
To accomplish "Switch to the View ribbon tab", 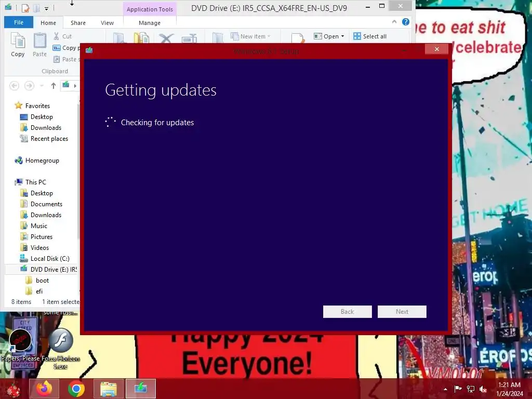I will click(107, 23).
